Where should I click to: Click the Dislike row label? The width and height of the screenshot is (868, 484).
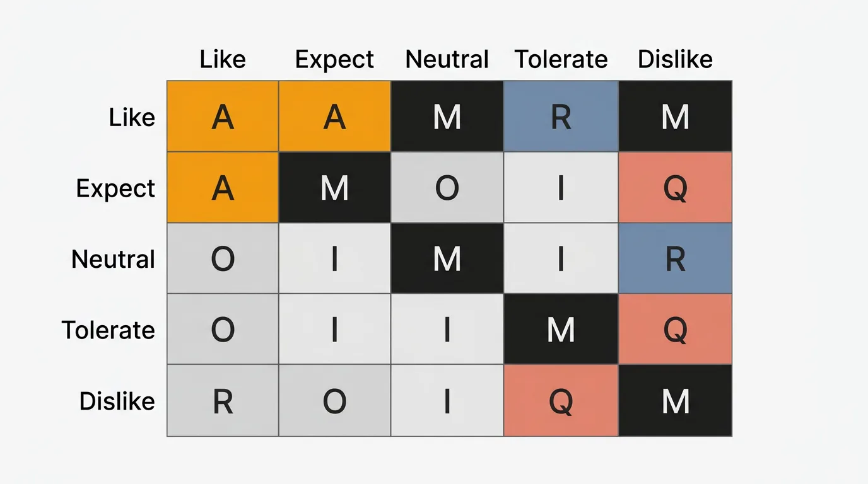point(117,401)
